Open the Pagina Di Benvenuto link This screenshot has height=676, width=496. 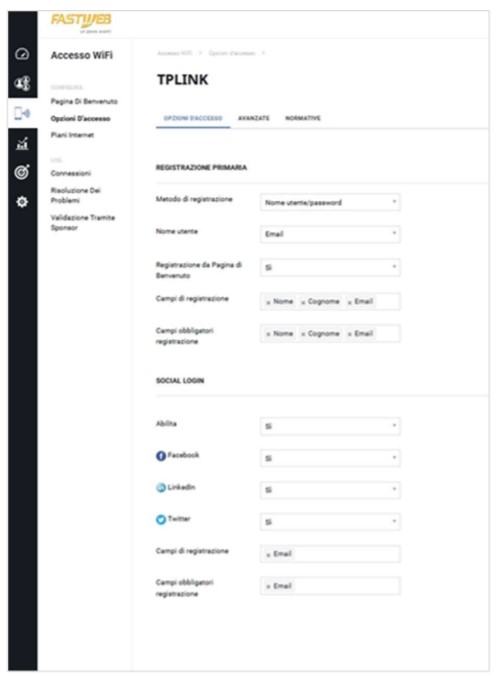[84, 101]
